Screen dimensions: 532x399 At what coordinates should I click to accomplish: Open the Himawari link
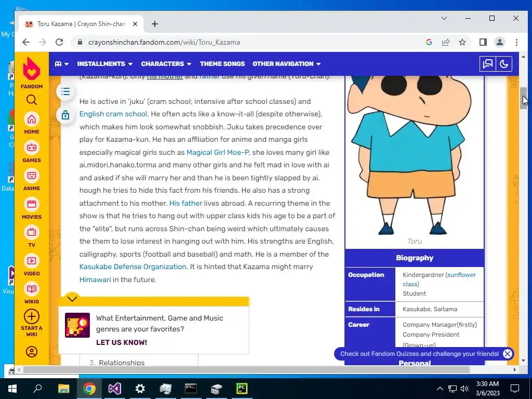(x=95, y=280)
